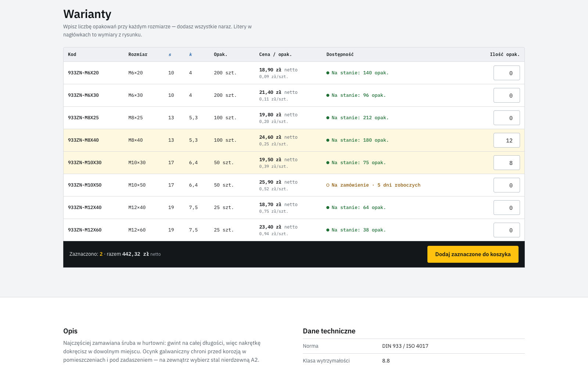This screenshot has width=588, height=368.
Task: Click the blue 'k' dimension column header
Action: click(x=190, y=54)
